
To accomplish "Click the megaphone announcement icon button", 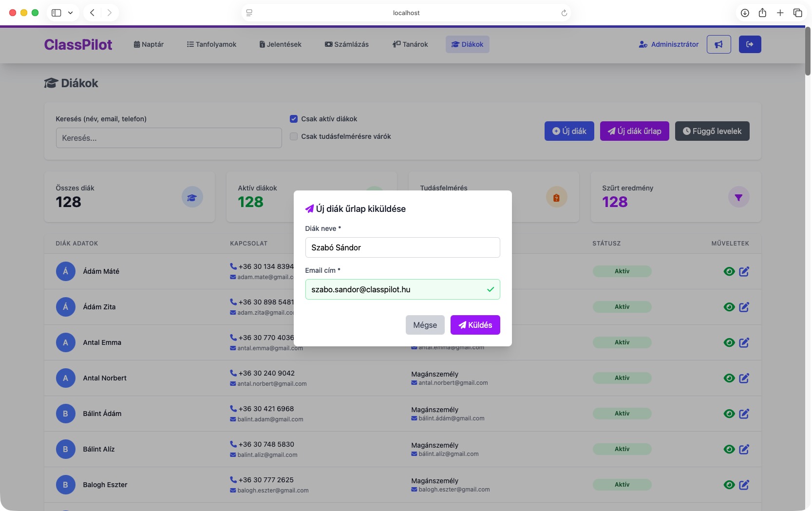I will pos(718,44).
